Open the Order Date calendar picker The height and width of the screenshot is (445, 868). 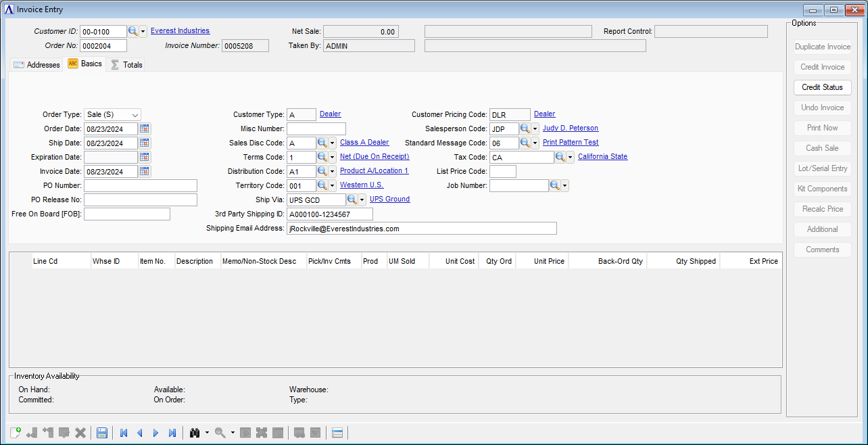pos(145,128)
